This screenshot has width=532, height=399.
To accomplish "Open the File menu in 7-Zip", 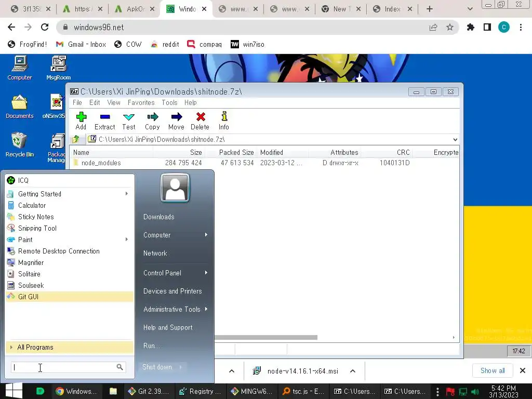I will [x=77, y=102].
